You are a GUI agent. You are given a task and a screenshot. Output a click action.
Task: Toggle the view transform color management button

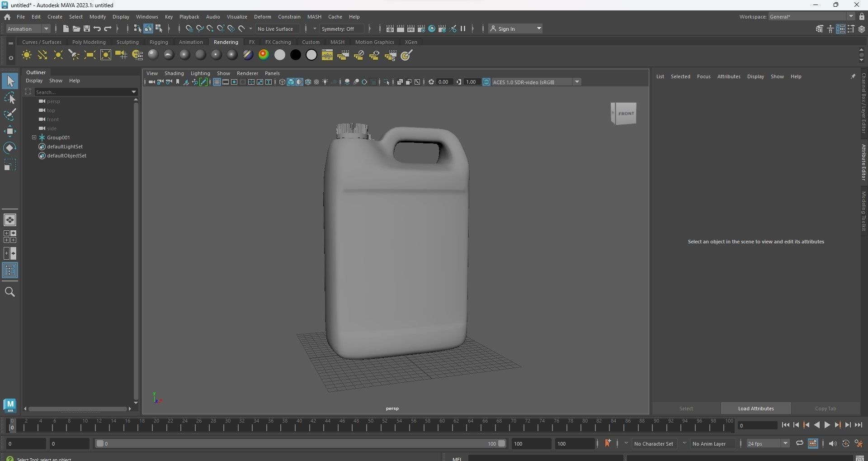click(x=486, y=82)
